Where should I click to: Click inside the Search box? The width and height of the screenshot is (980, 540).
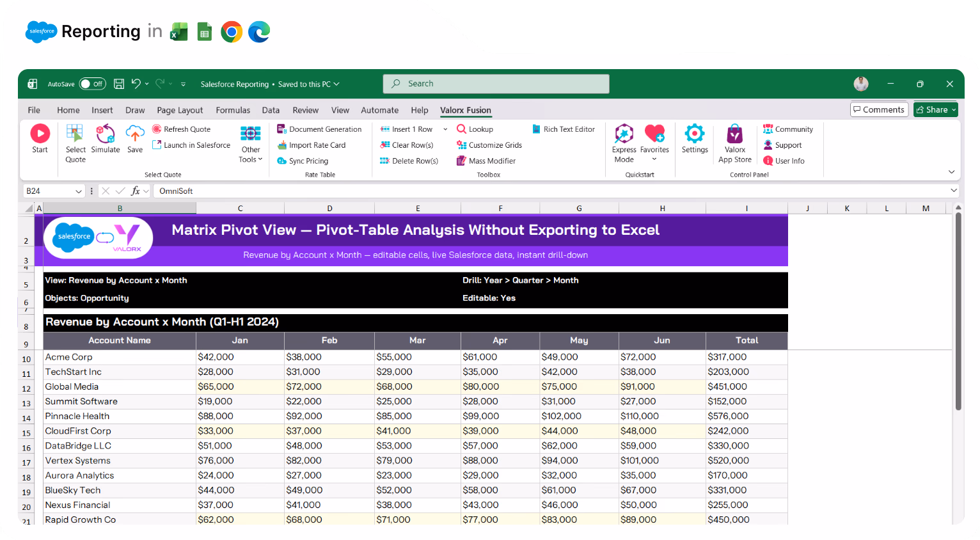[496, 83]
